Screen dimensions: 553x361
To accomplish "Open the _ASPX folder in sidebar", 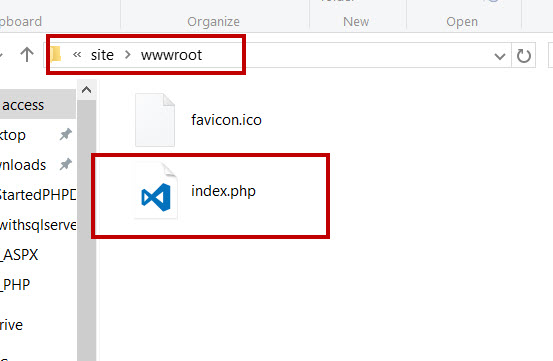I will 19,255.
